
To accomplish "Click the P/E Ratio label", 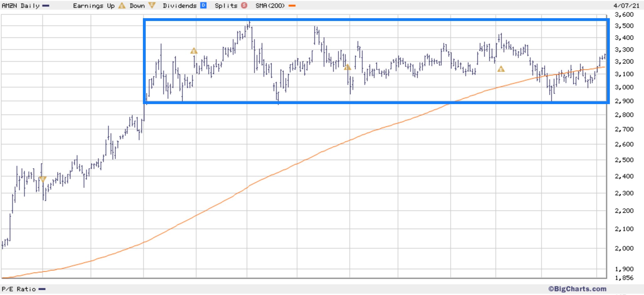I will (x=19, y=289).
